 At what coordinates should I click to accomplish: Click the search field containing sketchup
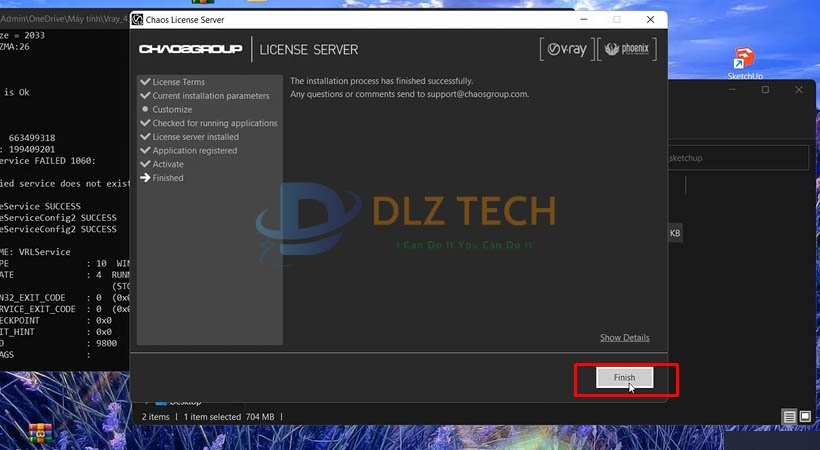click(x=735, y=158)
